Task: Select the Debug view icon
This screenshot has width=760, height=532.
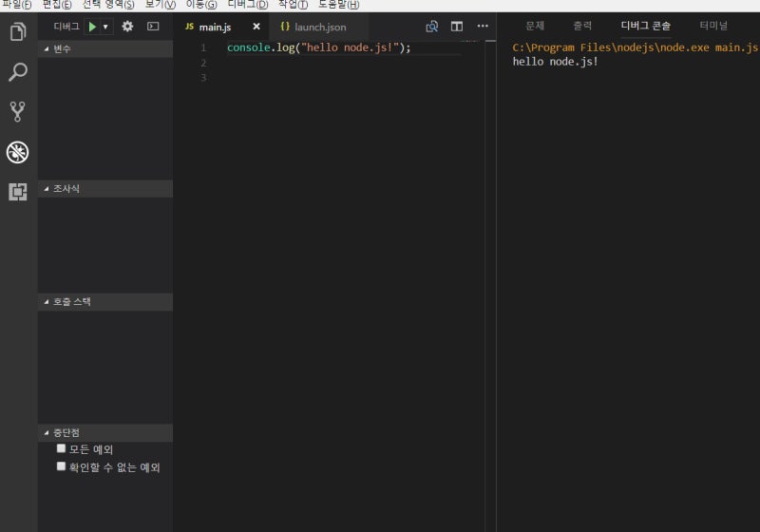Action: [x=17, y=152]
